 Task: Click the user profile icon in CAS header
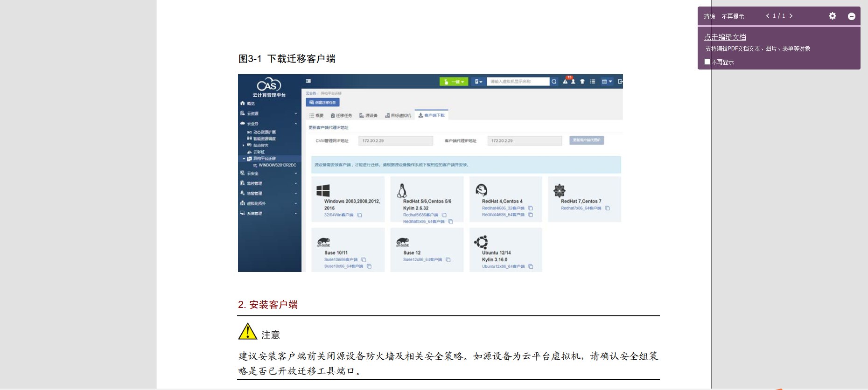[x=574, y=82]
